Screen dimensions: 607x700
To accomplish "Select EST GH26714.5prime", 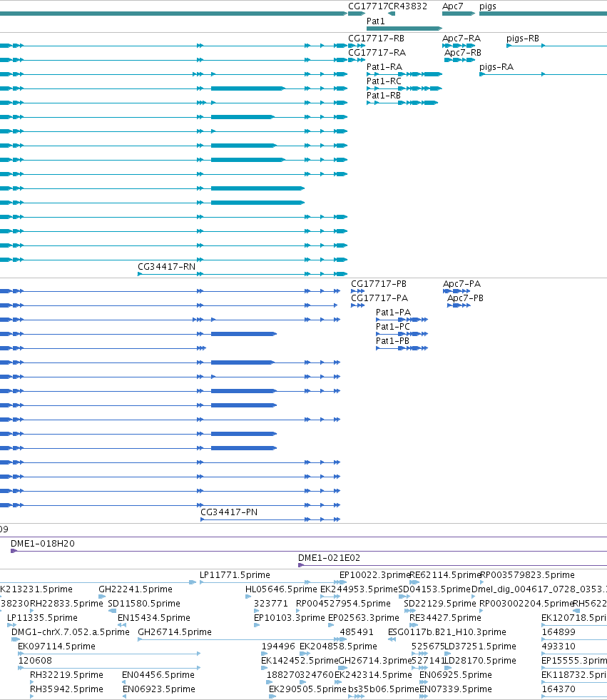I will (x=175, y=632).
